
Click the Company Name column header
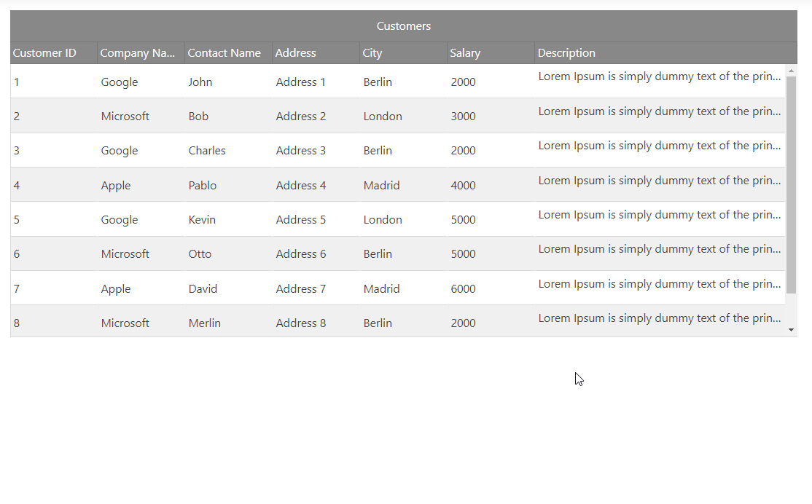[138, 53]
